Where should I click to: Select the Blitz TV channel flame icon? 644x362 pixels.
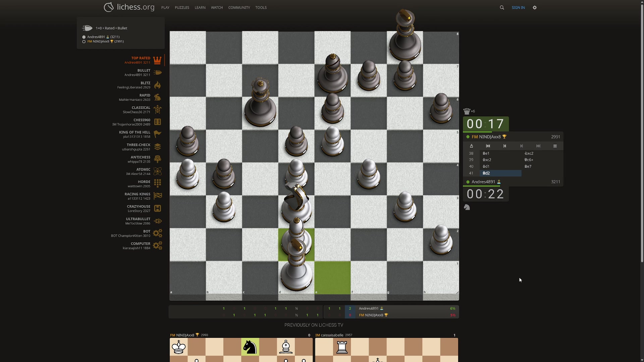click(x=157, y=85)
